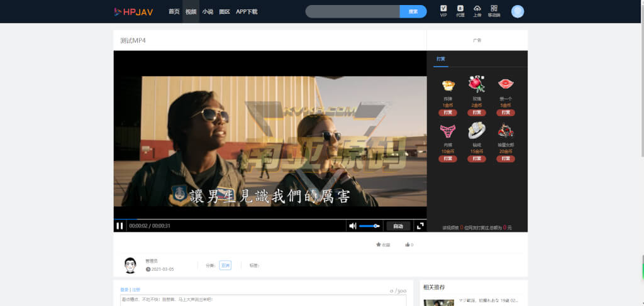Screen dimensions: 644x306
Task: Focus the top search field
Action: (352, 11)
